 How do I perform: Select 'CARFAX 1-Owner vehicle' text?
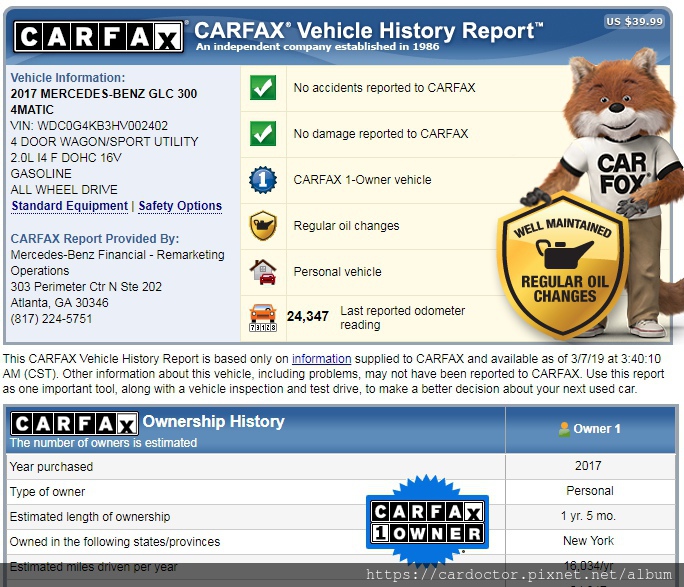363,180
